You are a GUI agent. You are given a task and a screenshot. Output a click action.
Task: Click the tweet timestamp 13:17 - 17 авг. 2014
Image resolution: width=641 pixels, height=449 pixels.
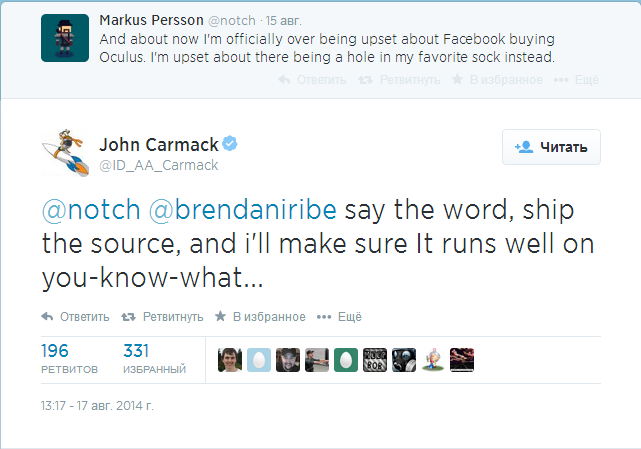97,407
